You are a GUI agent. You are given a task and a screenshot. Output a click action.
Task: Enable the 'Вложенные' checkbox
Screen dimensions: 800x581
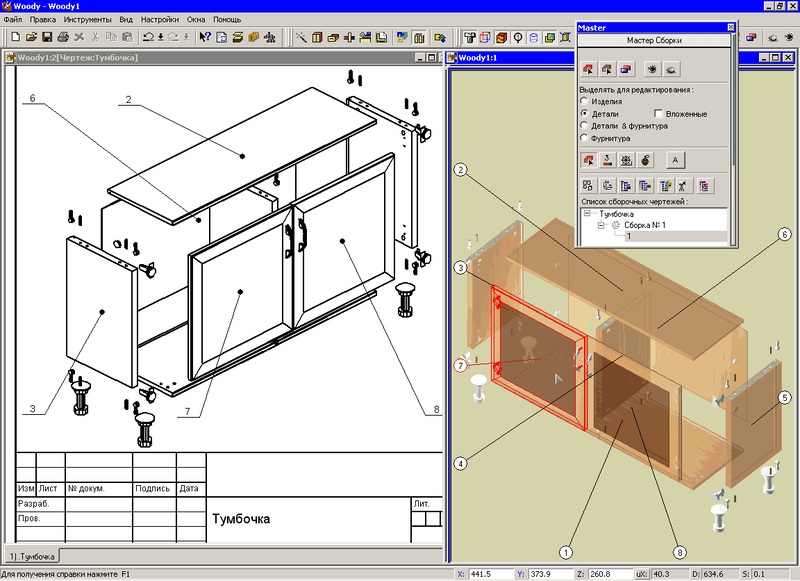[x=658, y=114]
